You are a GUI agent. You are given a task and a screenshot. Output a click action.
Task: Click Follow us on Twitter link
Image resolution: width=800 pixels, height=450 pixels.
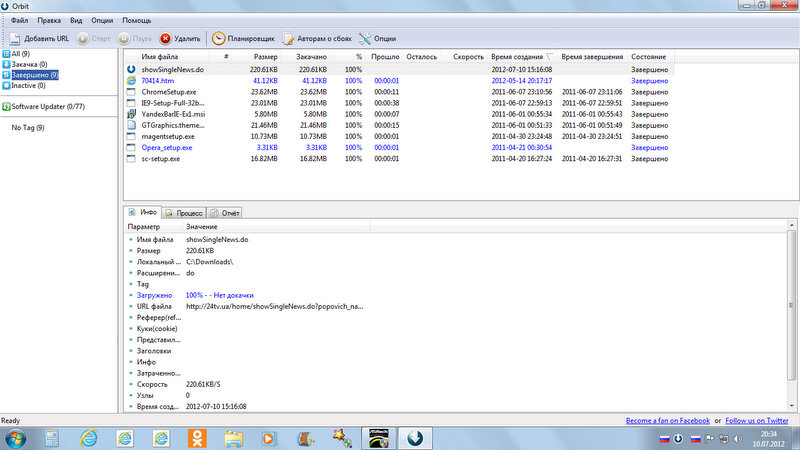coord(757,421)
